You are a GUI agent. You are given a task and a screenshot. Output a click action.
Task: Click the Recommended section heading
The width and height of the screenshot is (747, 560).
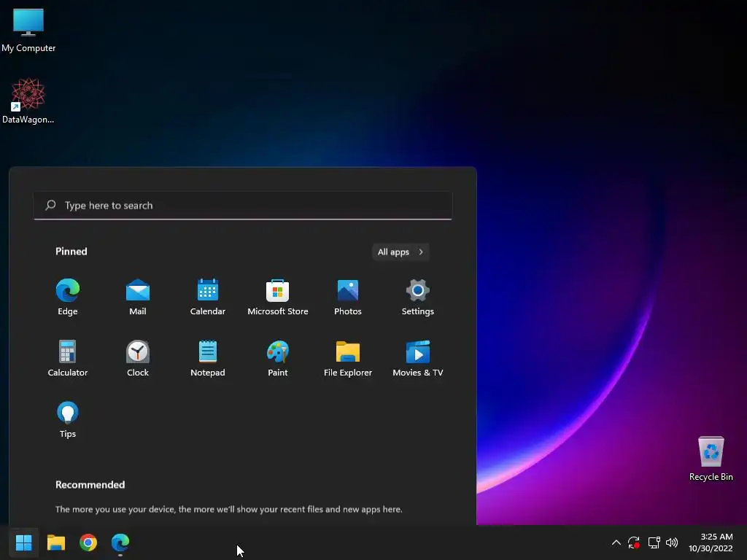90,485
